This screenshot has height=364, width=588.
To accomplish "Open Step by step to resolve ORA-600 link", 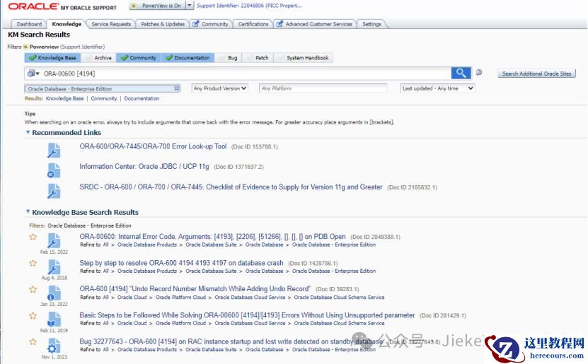I will pos(182,263).
